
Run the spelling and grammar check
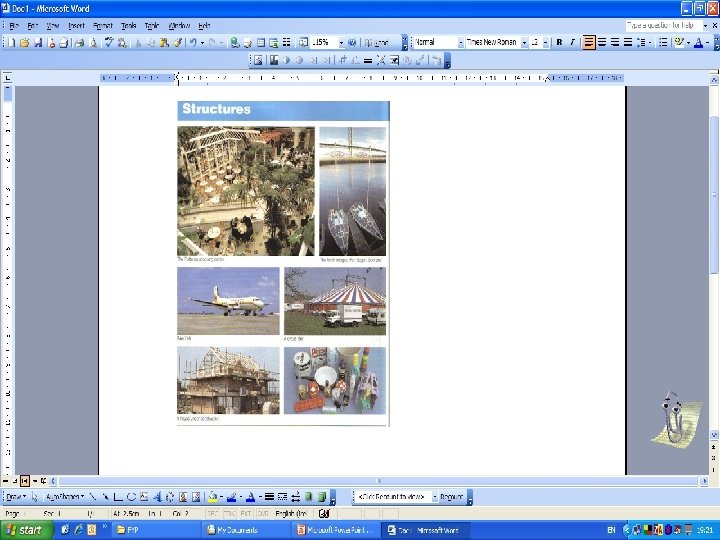pyautogui.click(x=109, y=43)
